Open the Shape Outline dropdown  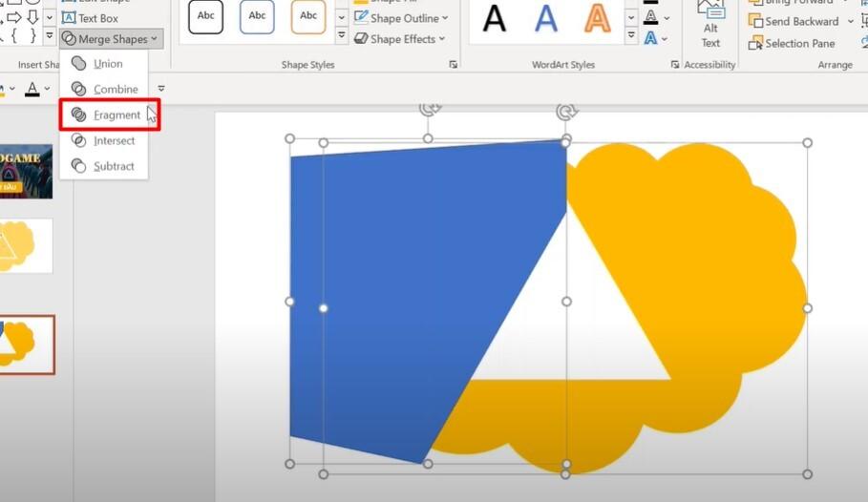tap(400, 18)
